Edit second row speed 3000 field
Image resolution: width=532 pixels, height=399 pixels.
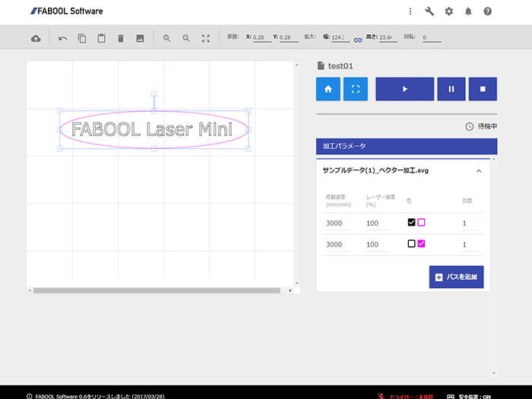(x=338, y=245)
